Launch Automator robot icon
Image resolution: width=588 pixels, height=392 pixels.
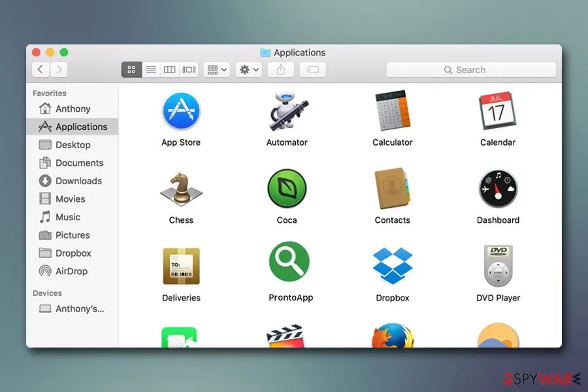coord(287,111)
